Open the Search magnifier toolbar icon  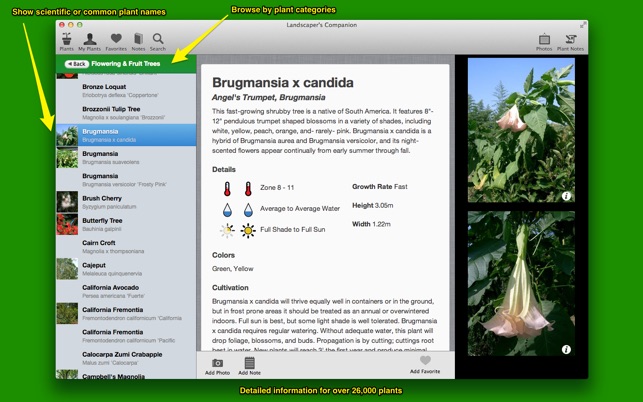coord(158,42)
